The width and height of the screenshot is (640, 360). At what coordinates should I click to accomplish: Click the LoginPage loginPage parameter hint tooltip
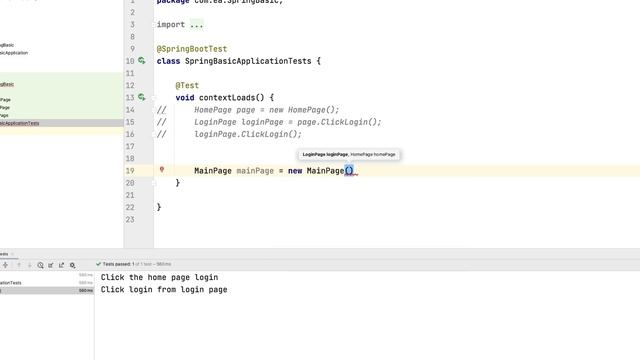coord(349,154)
